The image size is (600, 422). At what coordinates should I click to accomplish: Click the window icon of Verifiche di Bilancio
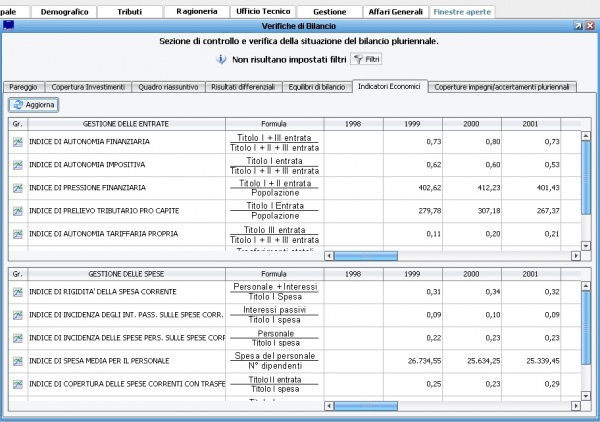[x=8, y=26]
